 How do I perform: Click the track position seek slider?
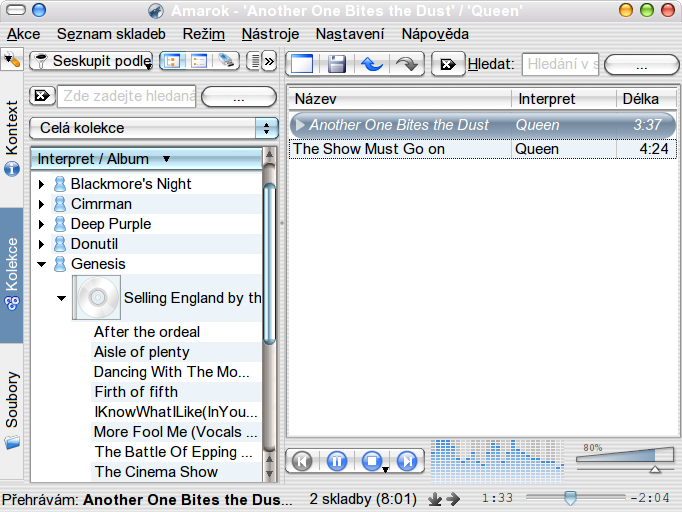click(570, 497)
